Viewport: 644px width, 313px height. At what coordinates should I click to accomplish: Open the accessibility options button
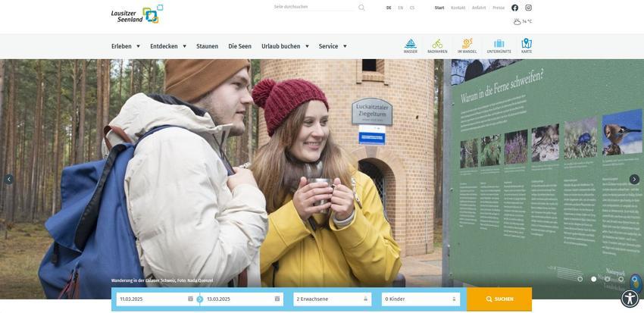coord(630,299)
